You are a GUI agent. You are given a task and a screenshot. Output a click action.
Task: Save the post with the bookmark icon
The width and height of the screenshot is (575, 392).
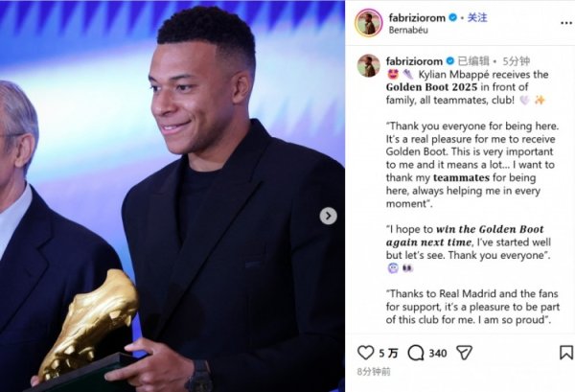(x=566, y=353)
